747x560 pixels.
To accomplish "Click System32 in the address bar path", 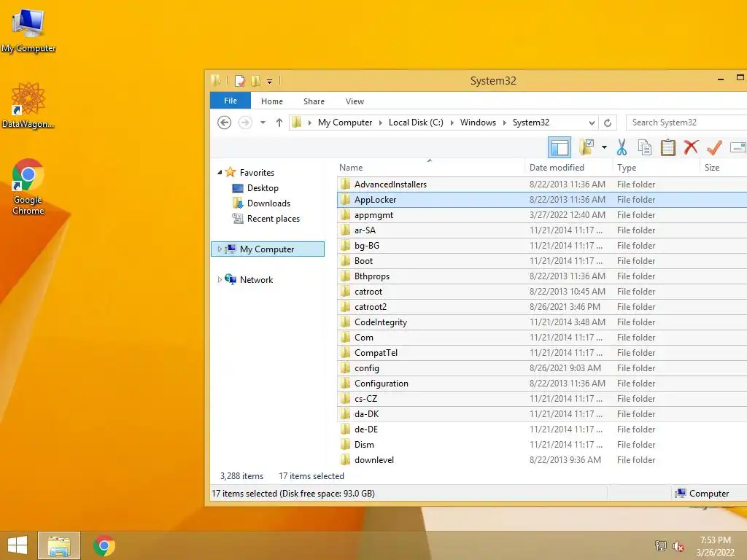I will point(531,122).
